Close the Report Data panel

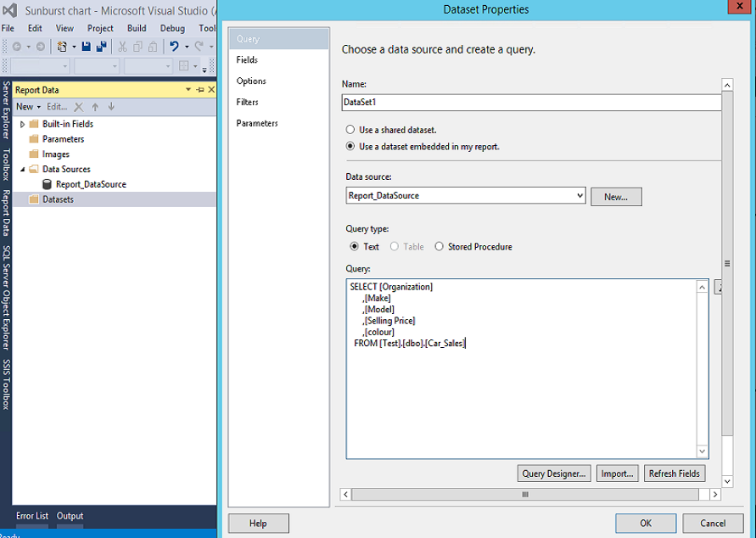pyautogui.click(x=211, y=90)
